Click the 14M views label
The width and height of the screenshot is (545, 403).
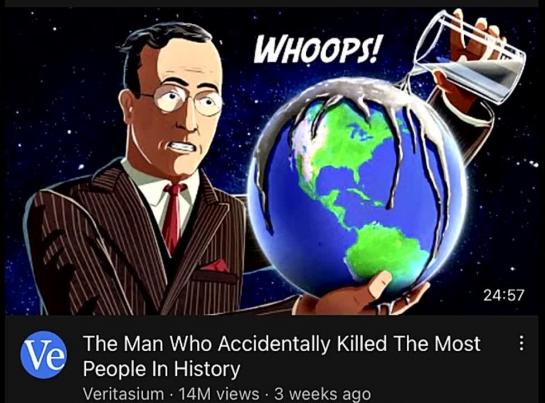pyautogui.click(x=219, y=394)
